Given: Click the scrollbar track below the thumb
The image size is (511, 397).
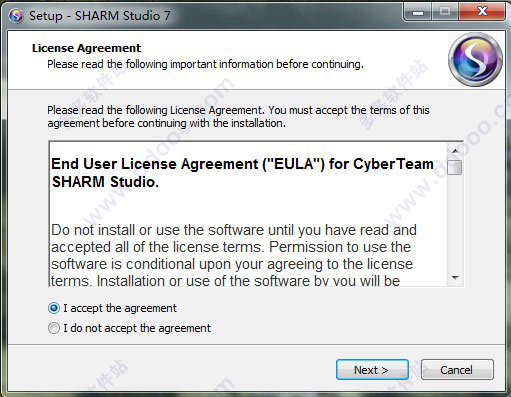Looking at the screenshot, I should pyautogui.click(x=455, y=223).
